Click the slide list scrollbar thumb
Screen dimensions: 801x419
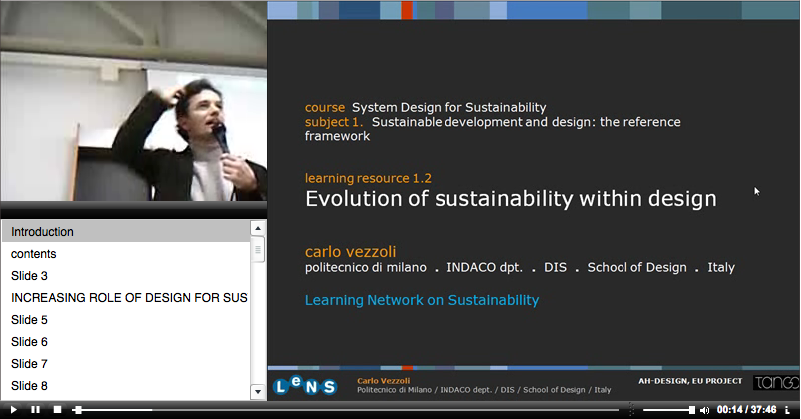click(257, 249)
